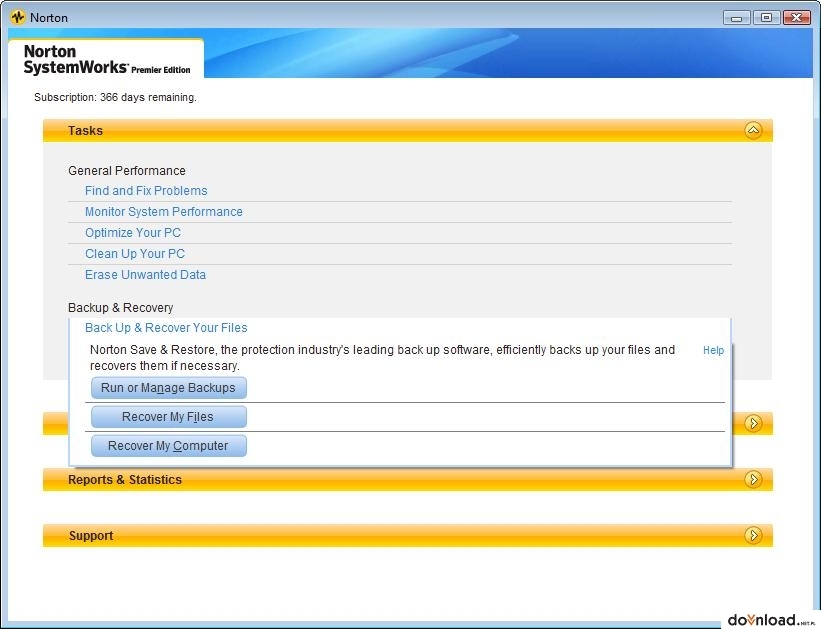Maximize the Norton window
The width and height of the screenshot is (821, 629).
[x=766, y=18]
